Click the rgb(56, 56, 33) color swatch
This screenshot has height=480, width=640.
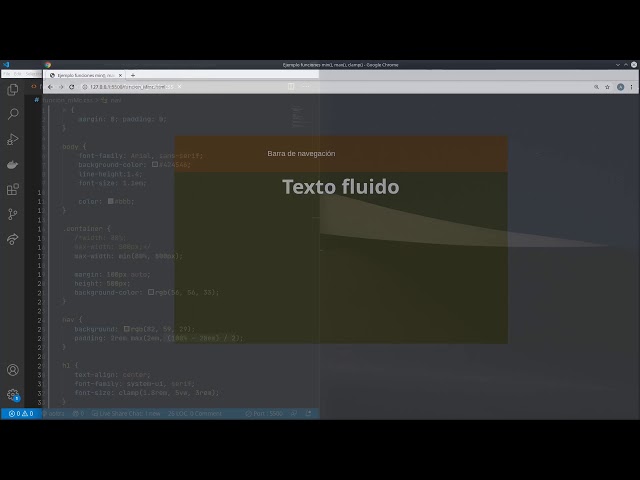151,292
